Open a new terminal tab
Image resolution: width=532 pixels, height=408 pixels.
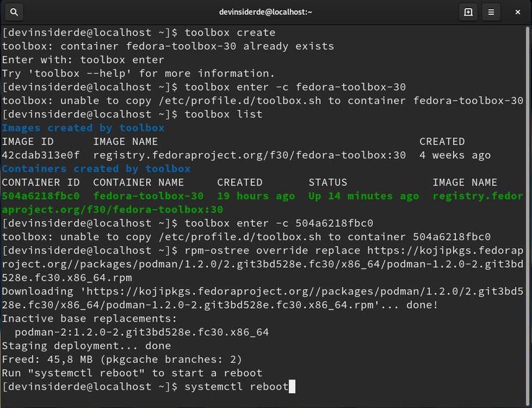468,12
